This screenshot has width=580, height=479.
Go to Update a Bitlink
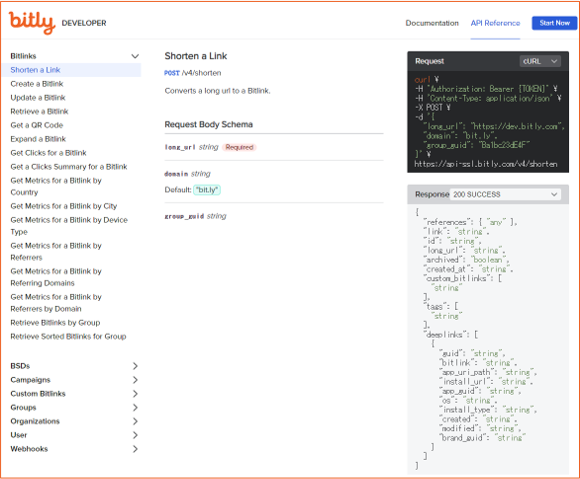coord(38,98)
